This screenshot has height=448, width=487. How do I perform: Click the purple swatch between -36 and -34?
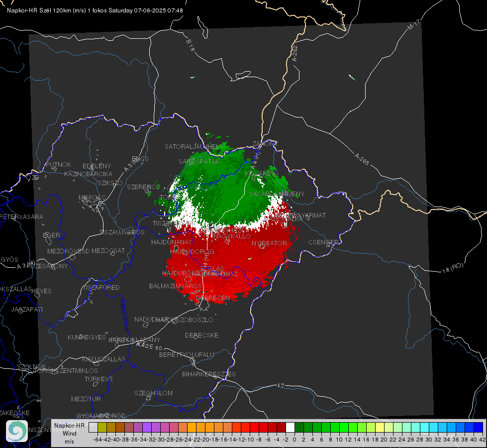point(138,427)
